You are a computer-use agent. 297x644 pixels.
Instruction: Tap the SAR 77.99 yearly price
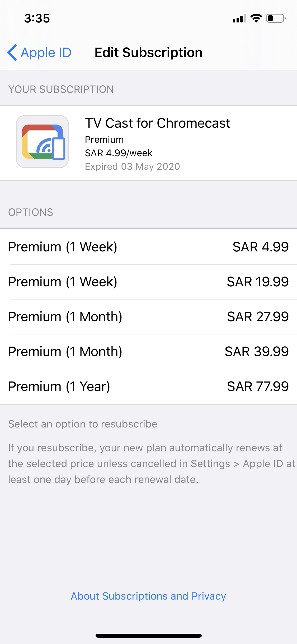[258, 386]
